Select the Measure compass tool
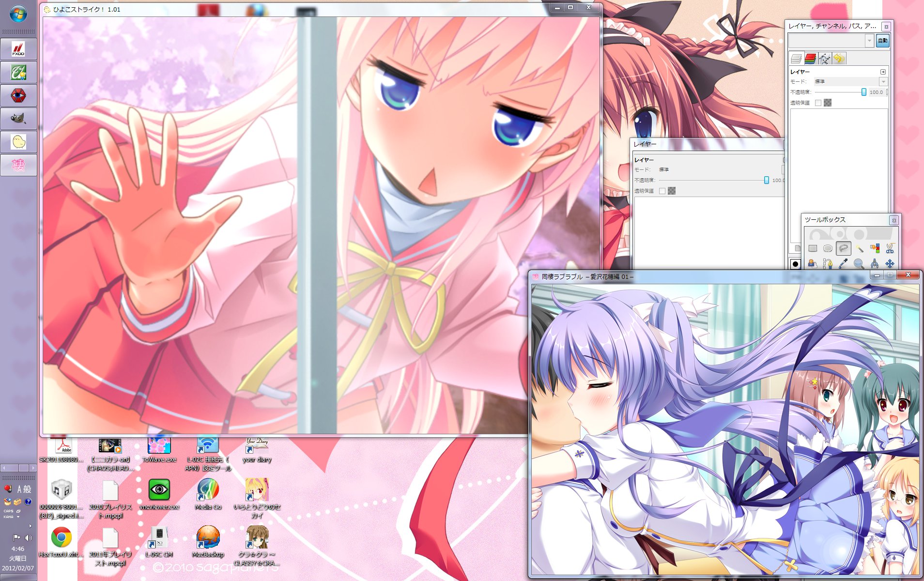This screenshot has height=581, width=924. [875, 264]
